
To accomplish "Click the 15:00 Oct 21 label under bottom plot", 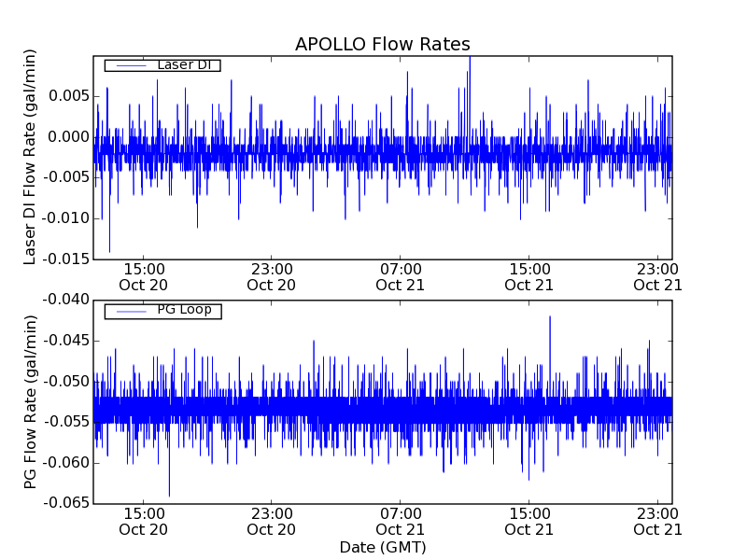I will pyautogui.click(x=529, y=521).
